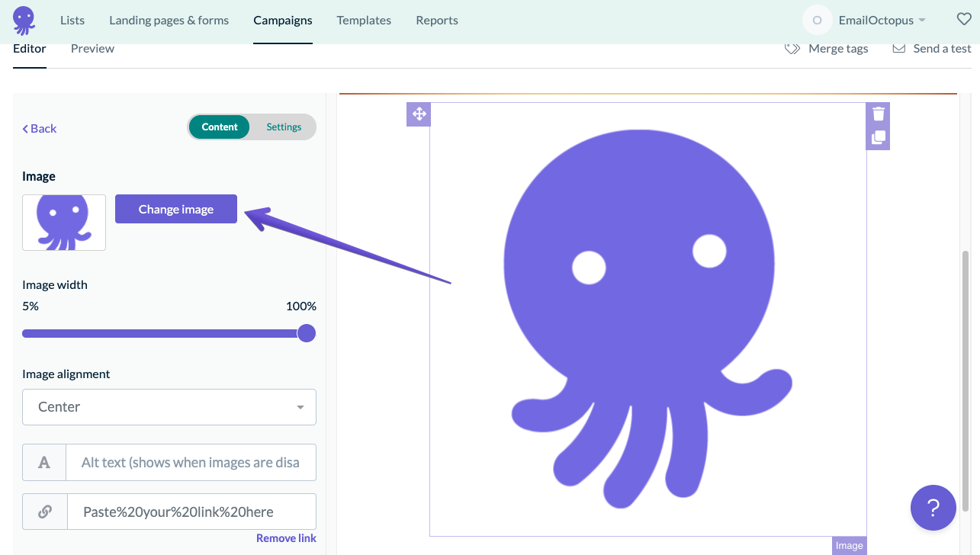Switch to Settings toggle option
Screen dimensions: 980x555
click(x=284, y=127)
